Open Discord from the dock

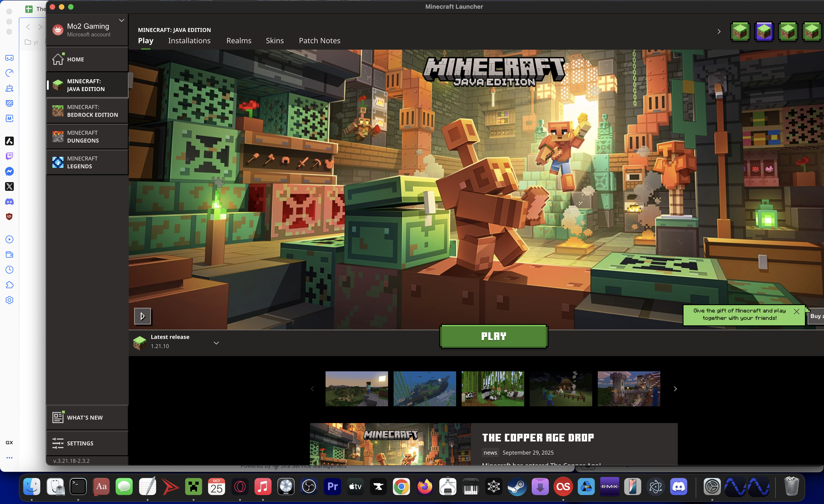click(678, 487)
